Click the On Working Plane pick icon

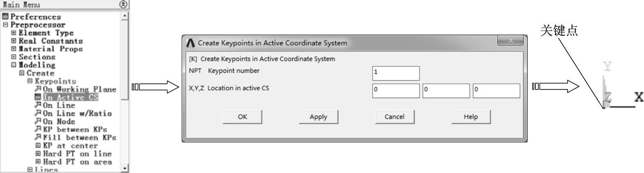tap(38, 89)
